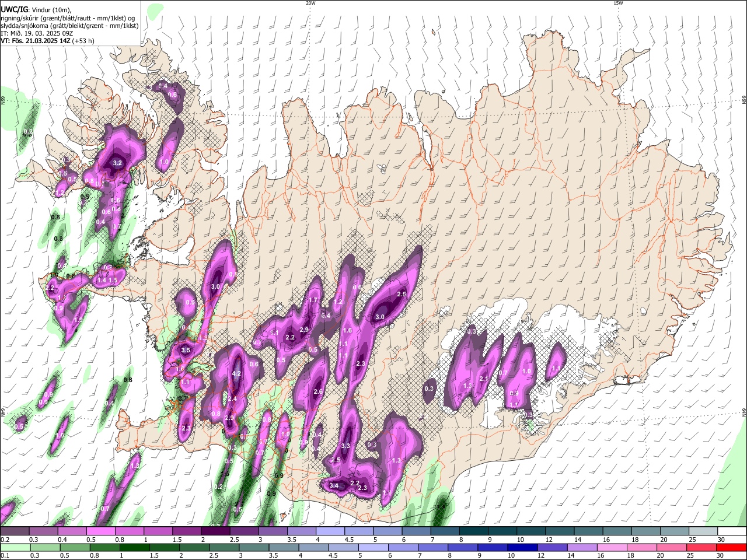Select bottom-row red swatch between 25 and 30
The image size is (747, 560).
702,547
